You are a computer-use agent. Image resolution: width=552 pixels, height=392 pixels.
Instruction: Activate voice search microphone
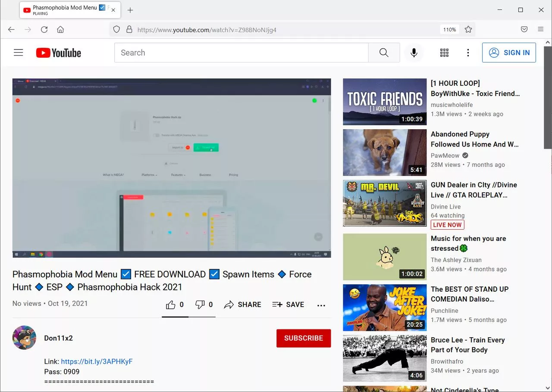click(414, 53)
